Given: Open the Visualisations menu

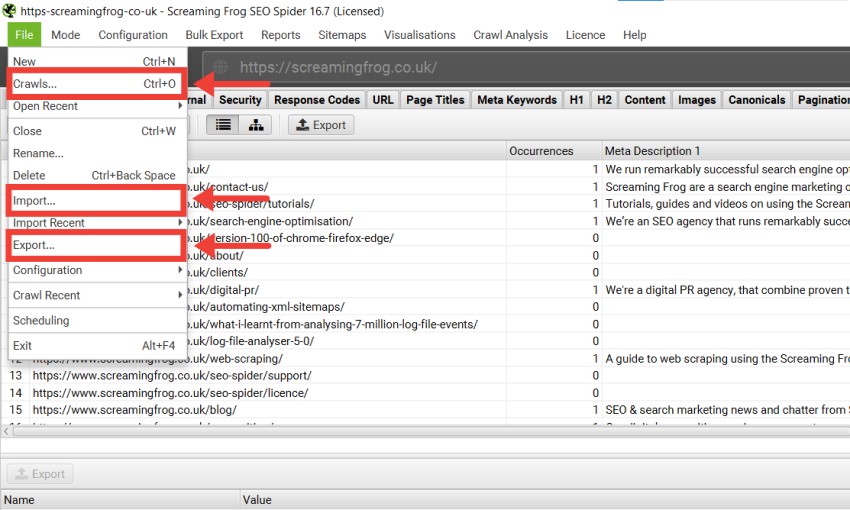Looking at the screenshot, I should (420, 35).
